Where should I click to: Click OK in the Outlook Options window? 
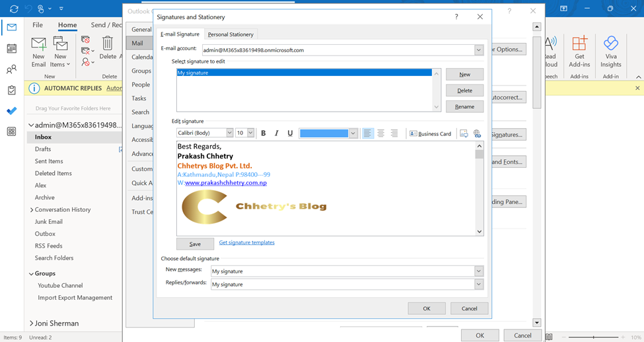click(x=480, y=335)
